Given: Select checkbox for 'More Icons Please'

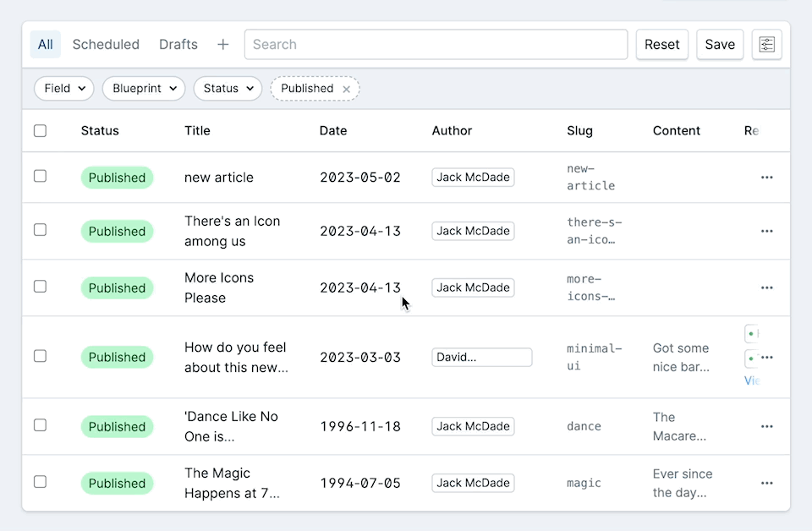Looking at the screenshot, I should [40, 286].
